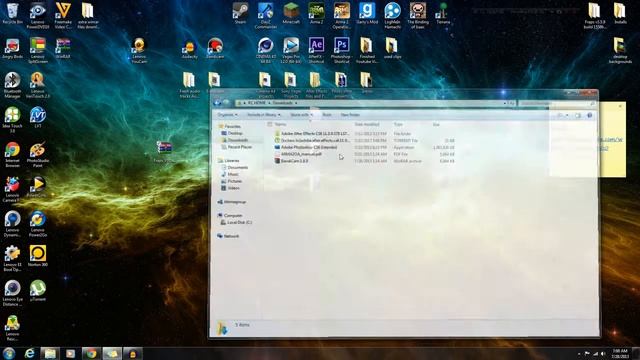This screenshot has height=360, width=640.
Task: Open the Photoshop (Ps) desktop shortcut
Action: [x=342, y=50]
